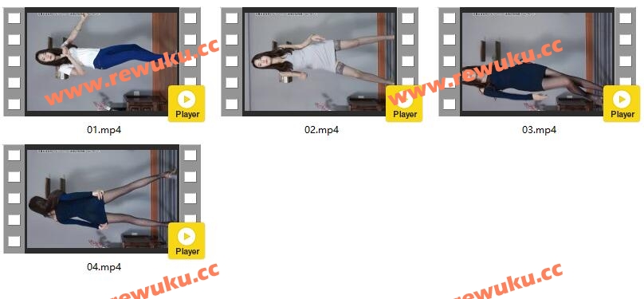Click the yellow Player badge on 04.mp4
Screen dimensions: 644x299
point(187,241)
